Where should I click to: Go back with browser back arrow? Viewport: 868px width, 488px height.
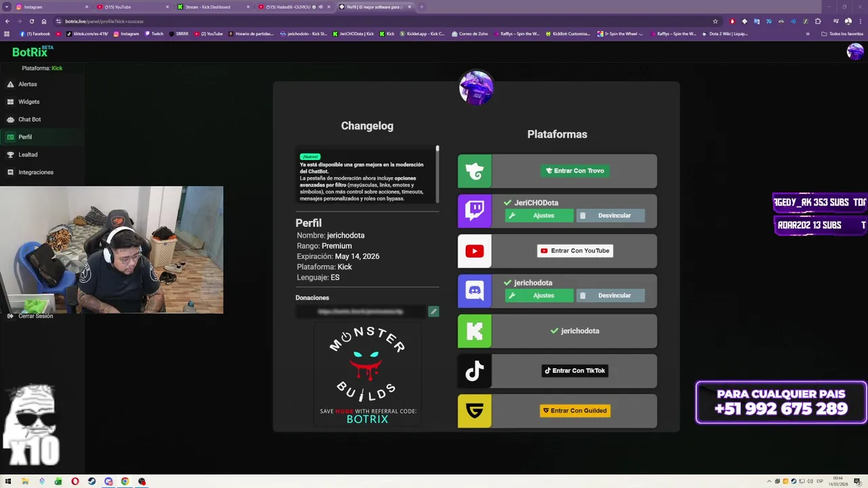[x=7, y=21]
